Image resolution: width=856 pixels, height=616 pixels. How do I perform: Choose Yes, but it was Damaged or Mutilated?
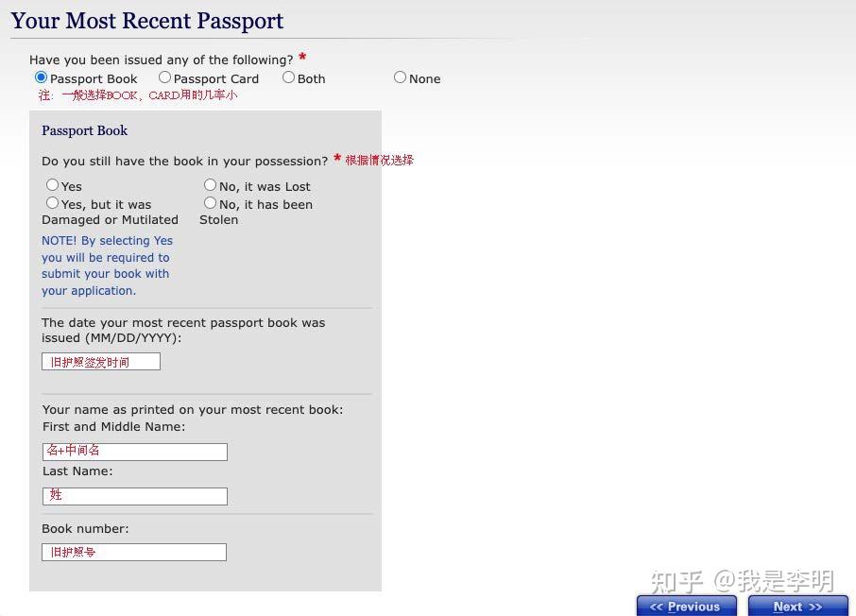click(x=52, y=203)
